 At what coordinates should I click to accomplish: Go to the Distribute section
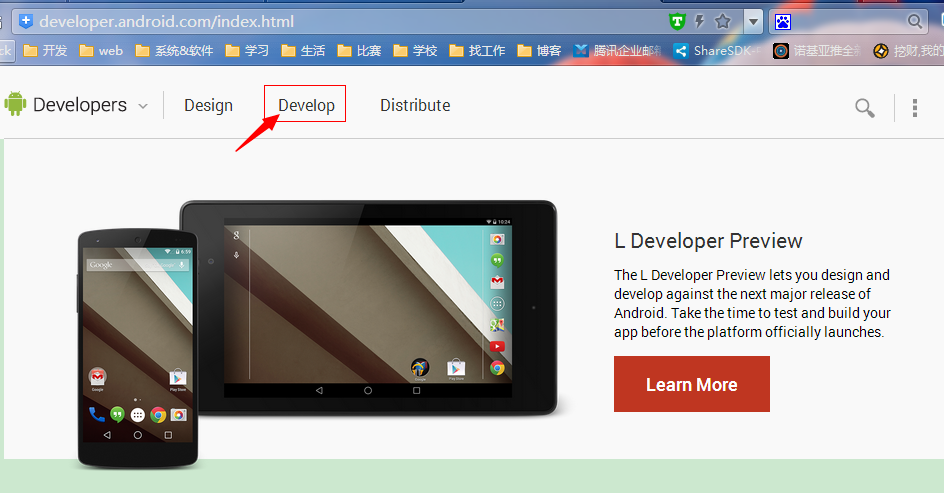[415, 105]
